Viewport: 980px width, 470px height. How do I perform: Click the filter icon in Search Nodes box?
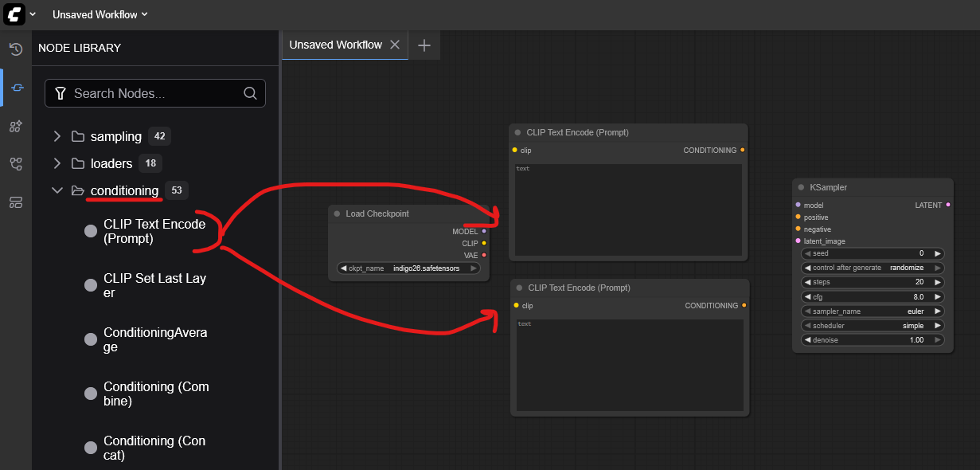pos(60,93)
